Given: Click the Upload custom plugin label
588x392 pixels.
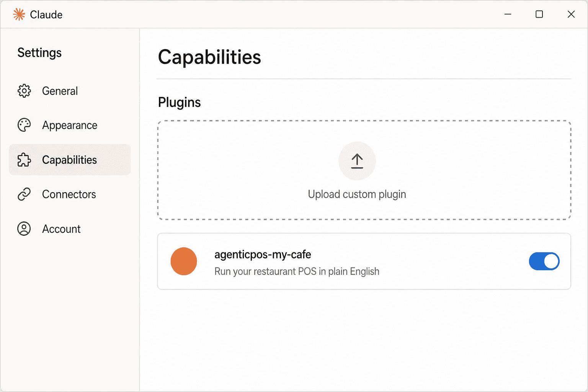Looking at the screenshot, I should click(357, 194).
